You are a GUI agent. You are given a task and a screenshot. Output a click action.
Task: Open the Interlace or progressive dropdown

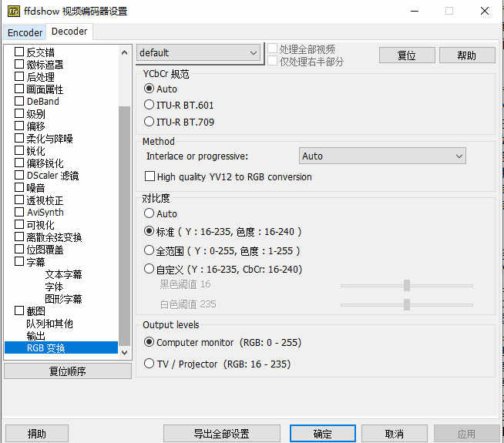[382, 156]
